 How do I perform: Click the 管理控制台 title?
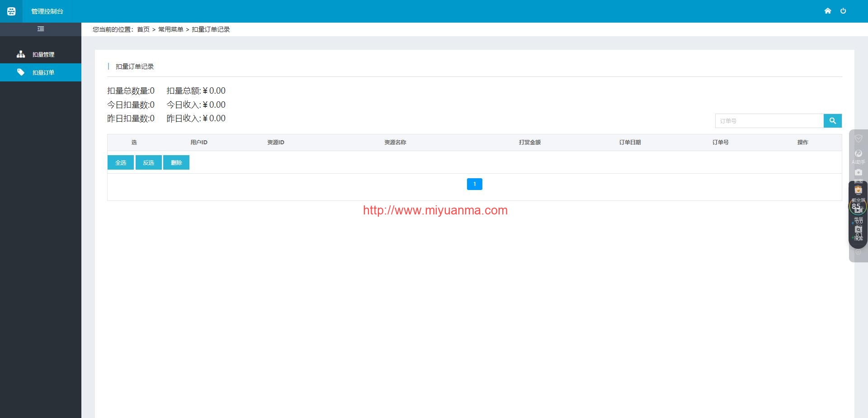(47, 11)
